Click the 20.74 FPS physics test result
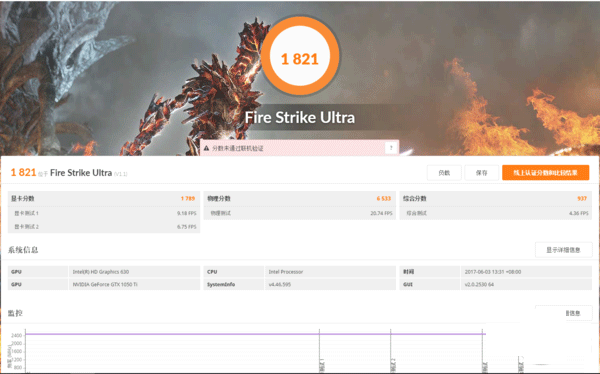 (382, 213)
